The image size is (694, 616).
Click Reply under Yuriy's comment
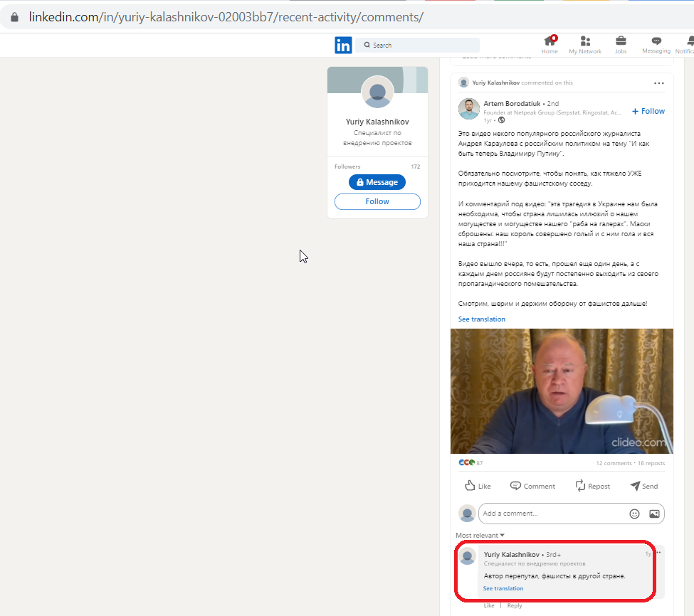point(515,605)
